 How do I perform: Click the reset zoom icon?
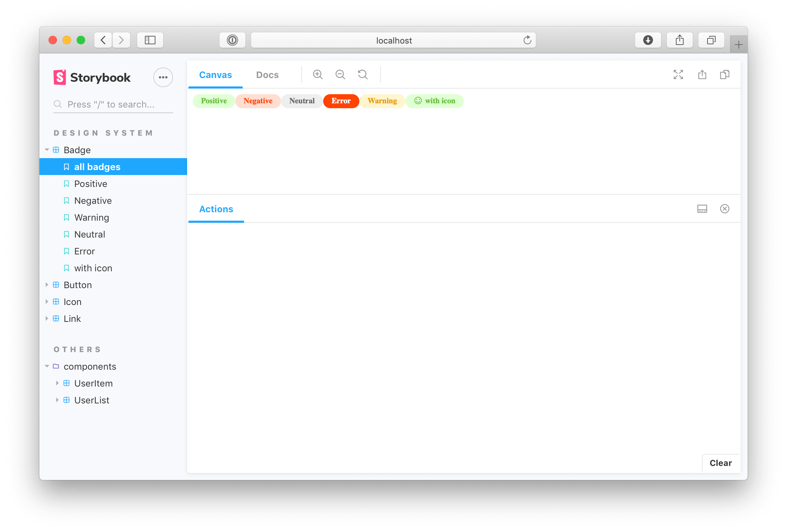click(x=364, y=75)
